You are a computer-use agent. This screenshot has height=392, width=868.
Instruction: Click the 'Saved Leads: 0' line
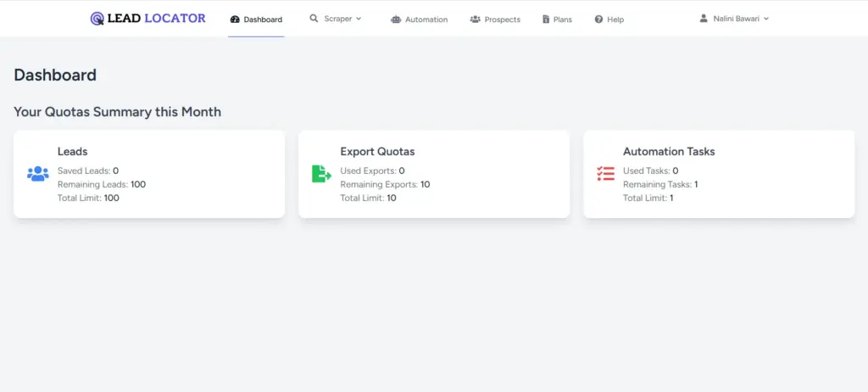(x=88, y=171)
